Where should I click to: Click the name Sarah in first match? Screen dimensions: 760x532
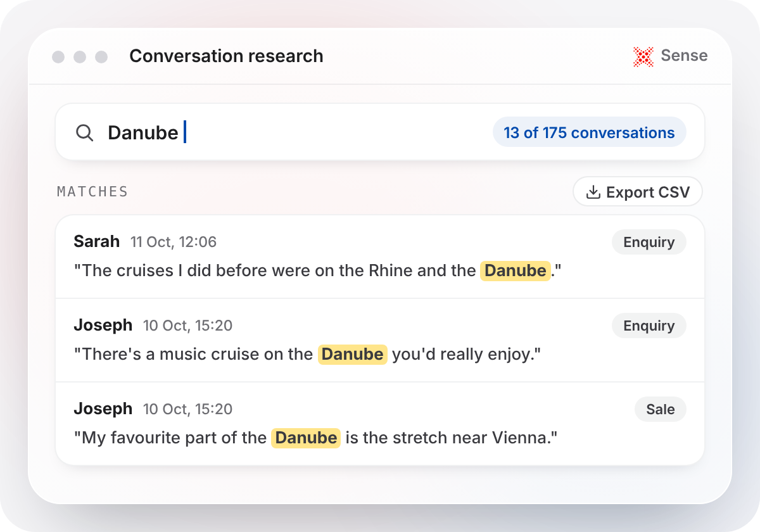tap(96, 241)
